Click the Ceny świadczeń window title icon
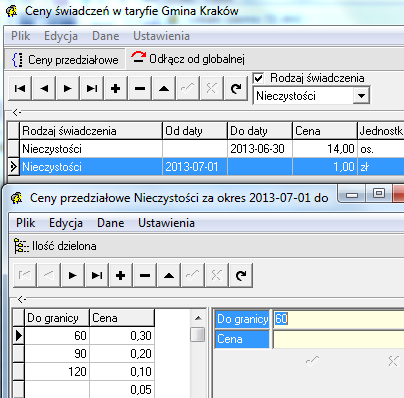 click(12, 11)
